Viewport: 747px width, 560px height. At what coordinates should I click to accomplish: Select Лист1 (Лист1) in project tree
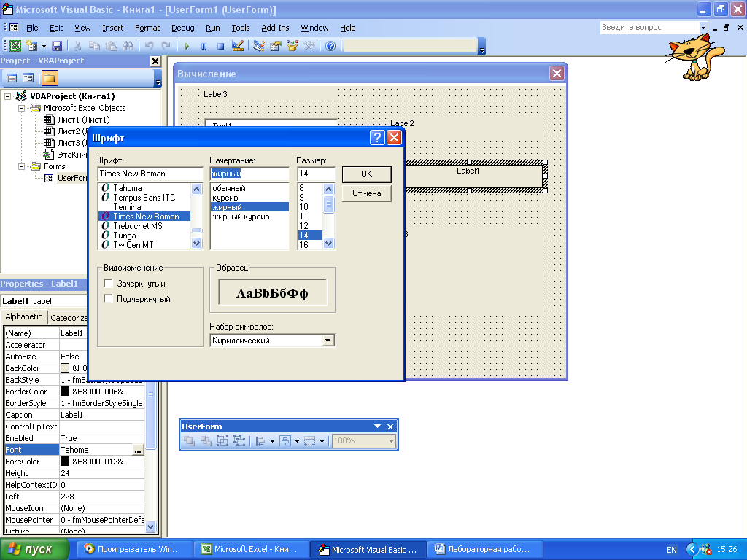point(84,120)
